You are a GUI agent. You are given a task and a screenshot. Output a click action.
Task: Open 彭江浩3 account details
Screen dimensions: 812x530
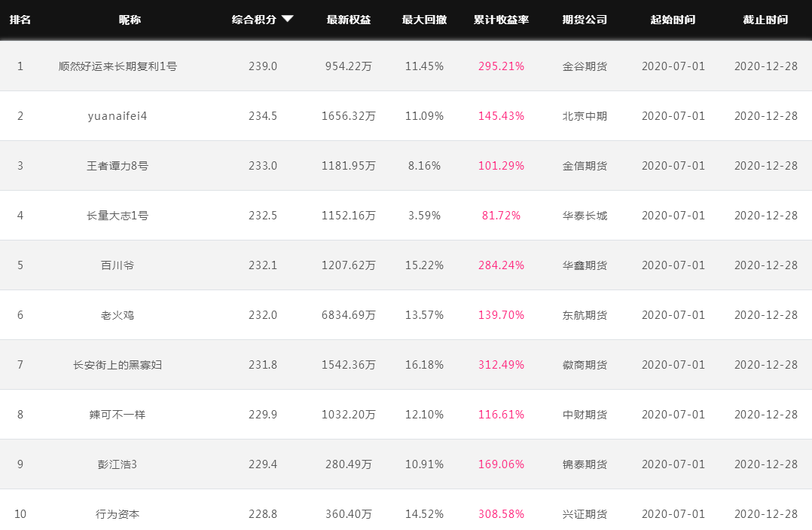pos(118,464)
